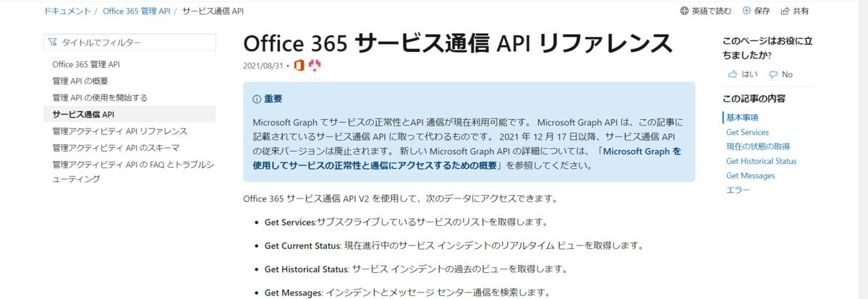The image size is (868, 299).
Task: Click the date 2021/08/31
Action: [x=264, y=66]
